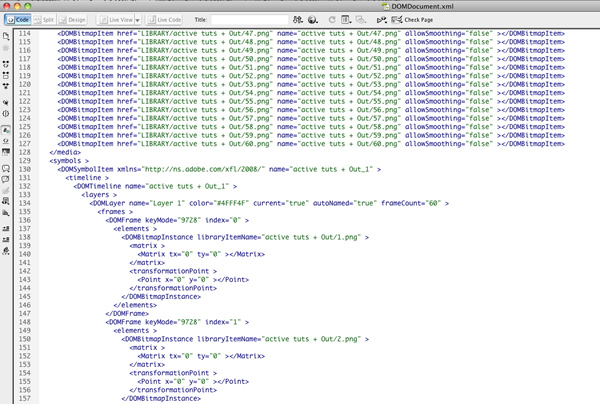
Task: Toggle Syntax Error Alerts icon
Action: tap(6, 152)
